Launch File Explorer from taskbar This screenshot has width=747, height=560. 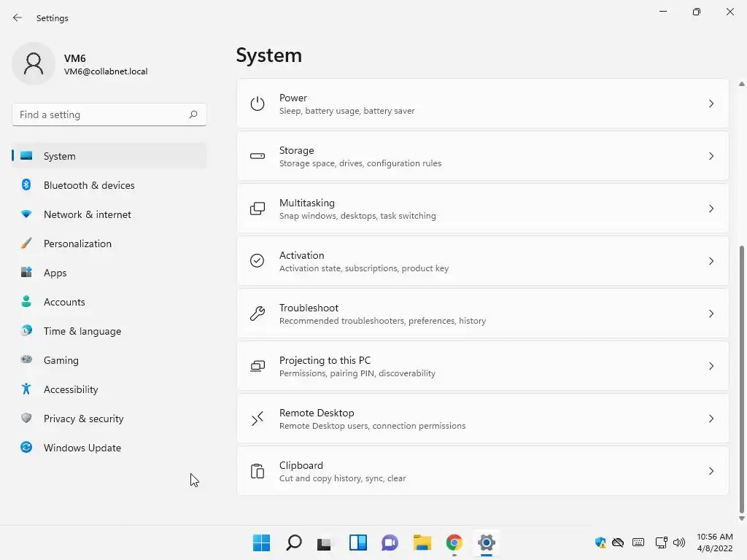(422, 542)
